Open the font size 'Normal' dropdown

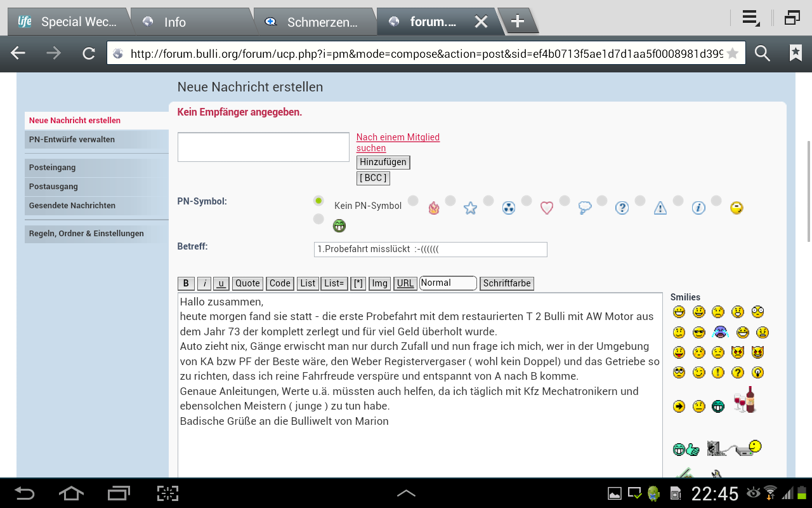(448, 283)
